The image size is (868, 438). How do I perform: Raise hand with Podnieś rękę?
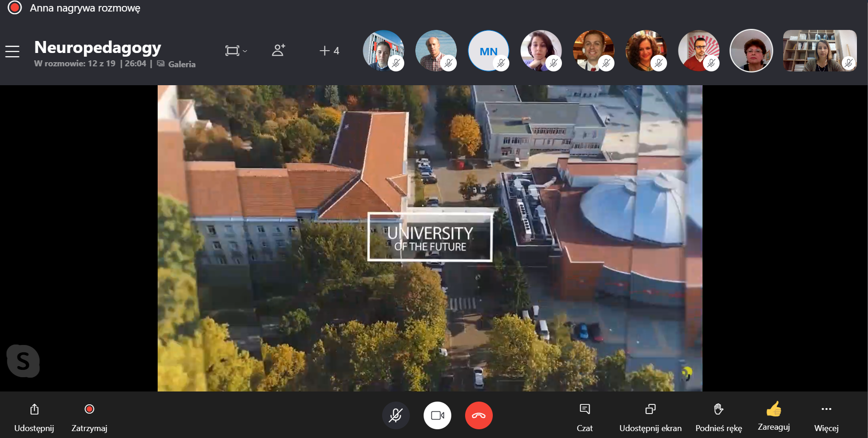pyautogui.click(x=719, y=418)
